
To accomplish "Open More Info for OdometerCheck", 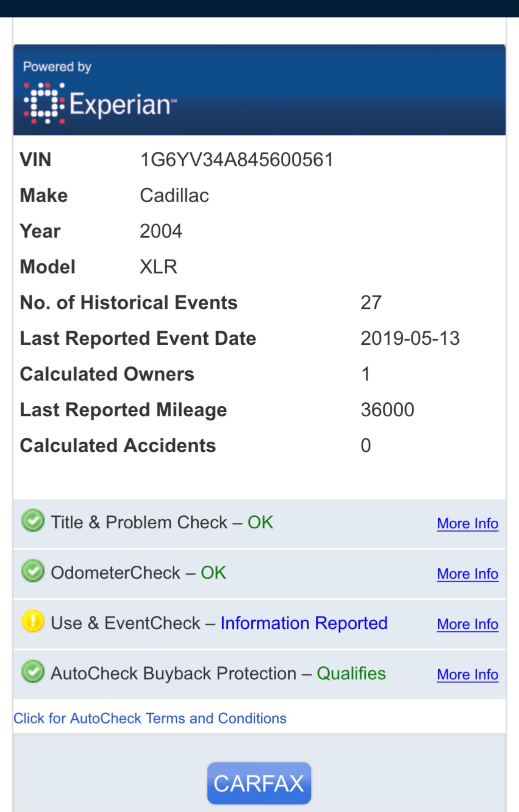I will click(x=468, y=574).
